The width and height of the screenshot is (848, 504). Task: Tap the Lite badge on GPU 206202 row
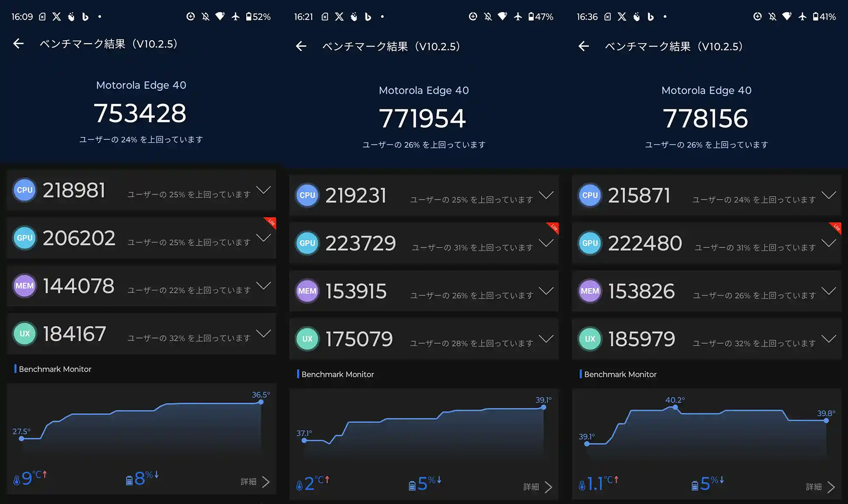271,222
